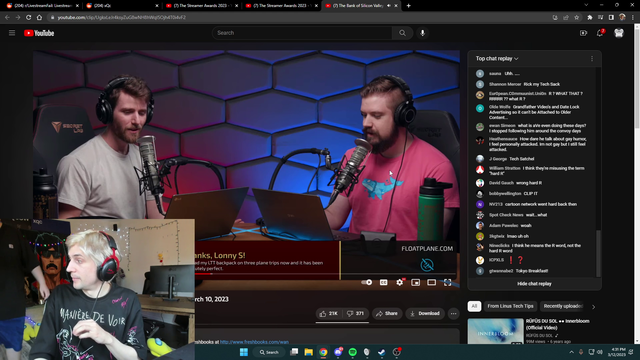Show next suggestion chips arrow

click(593, 307)
